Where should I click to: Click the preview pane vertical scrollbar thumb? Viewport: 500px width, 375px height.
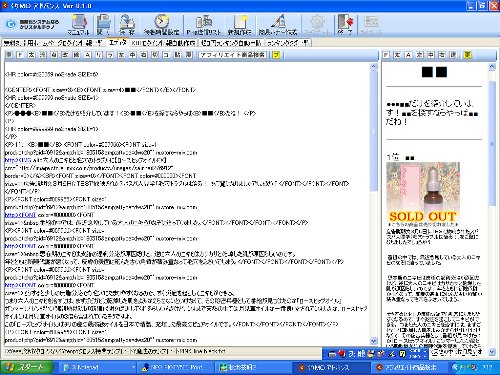(x=492, y=143)
